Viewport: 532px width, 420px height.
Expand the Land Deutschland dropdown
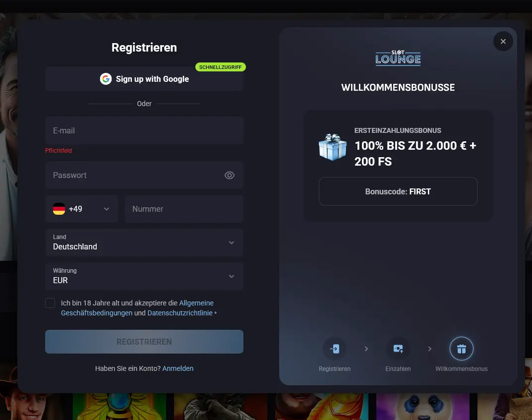click(144, 242)
